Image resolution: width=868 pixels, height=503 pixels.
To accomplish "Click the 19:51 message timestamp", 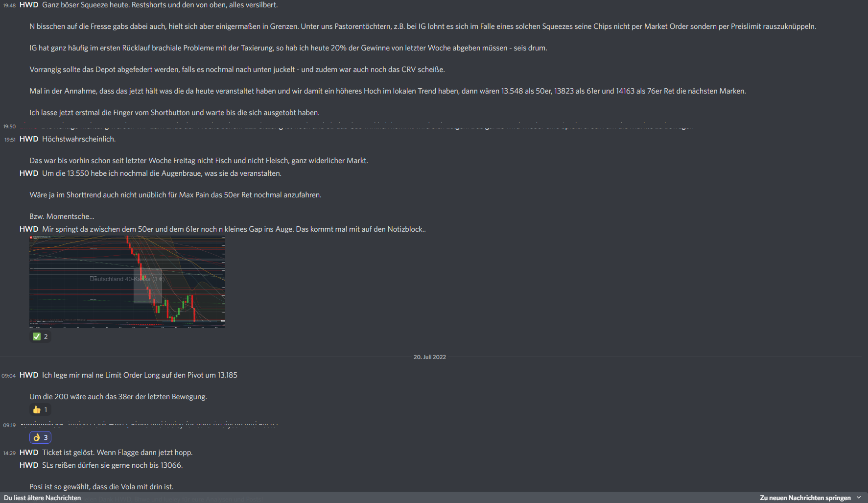I will 10,140.
